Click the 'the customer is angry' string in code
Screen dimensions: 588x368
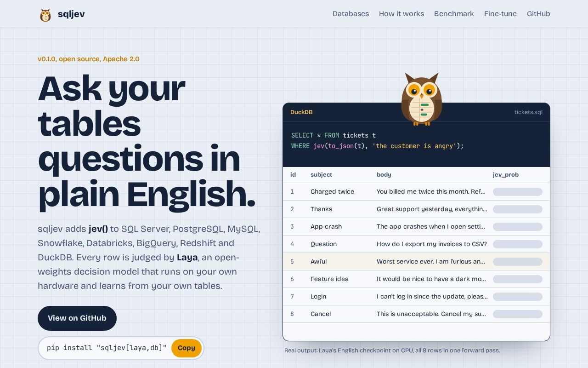(x=414, y=146)
